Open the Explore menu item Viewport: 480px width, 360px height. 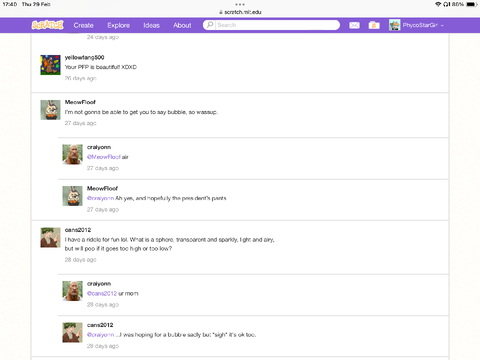click(118, 25)
